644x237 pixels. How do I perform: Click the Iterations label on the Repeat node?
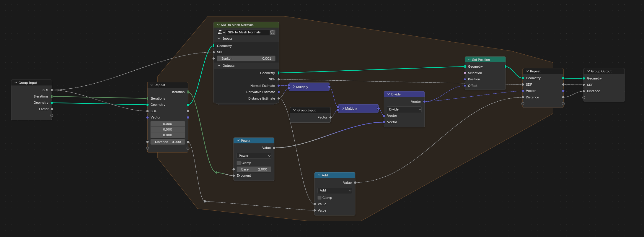(158, 98)
